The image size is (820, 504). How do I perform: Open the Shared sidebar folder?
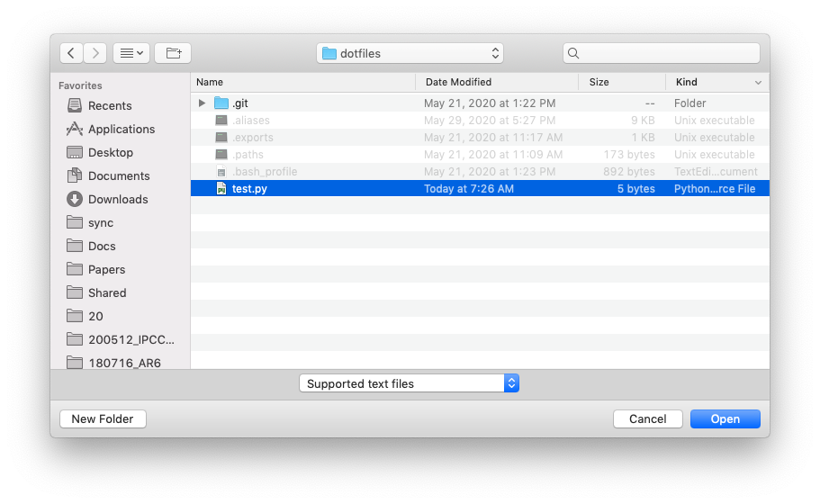click(x=96, y=293)
